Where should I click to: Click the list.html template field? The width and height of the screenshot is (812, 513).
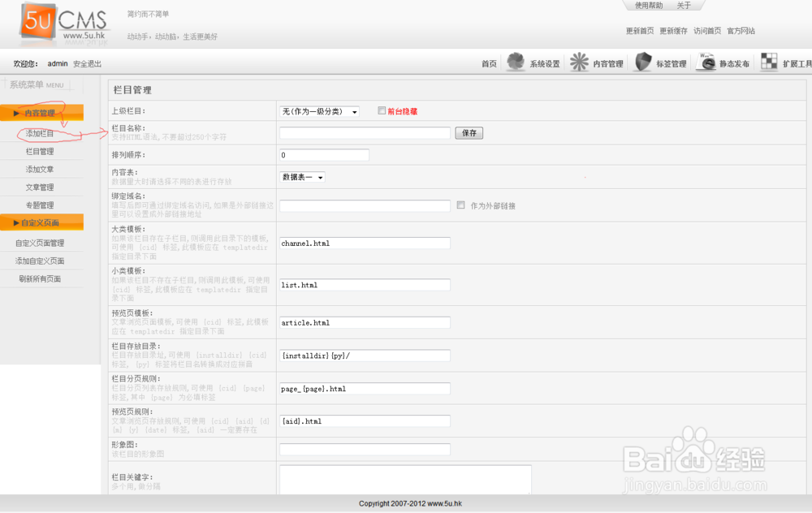365,285
